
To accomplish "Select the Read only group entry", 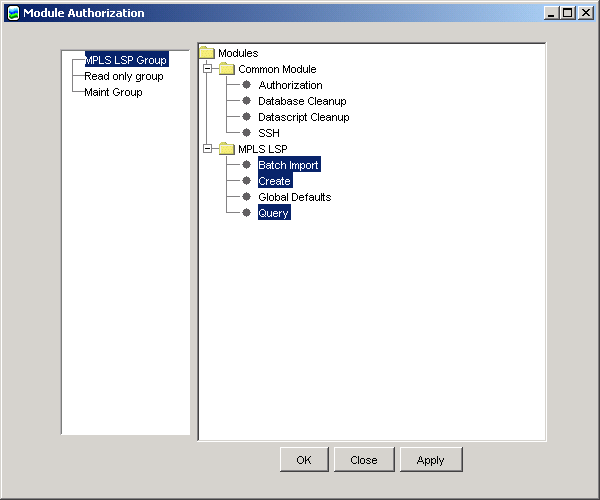I will point(124,76).
